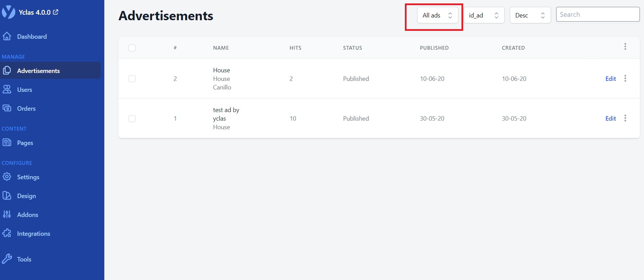Click the HITS column header
The height and width of the screenshot is (280, 644).
pos(295,48)
